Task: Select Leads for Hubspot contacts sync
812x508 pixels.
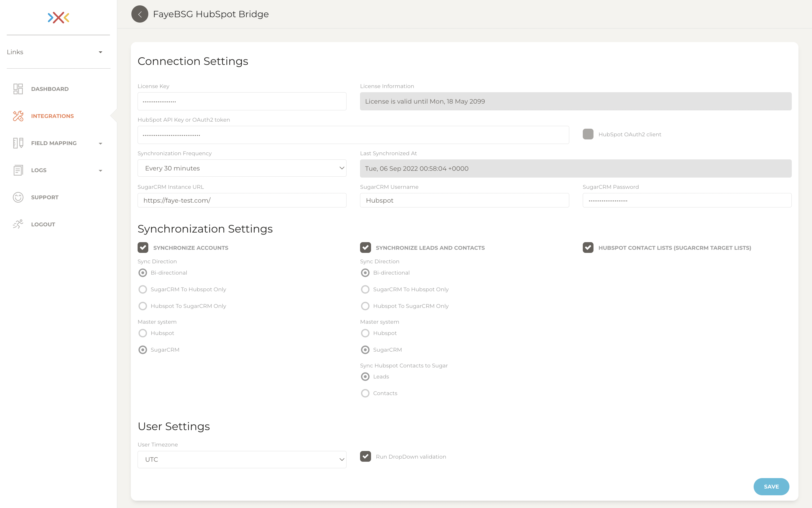Action: 365,377
